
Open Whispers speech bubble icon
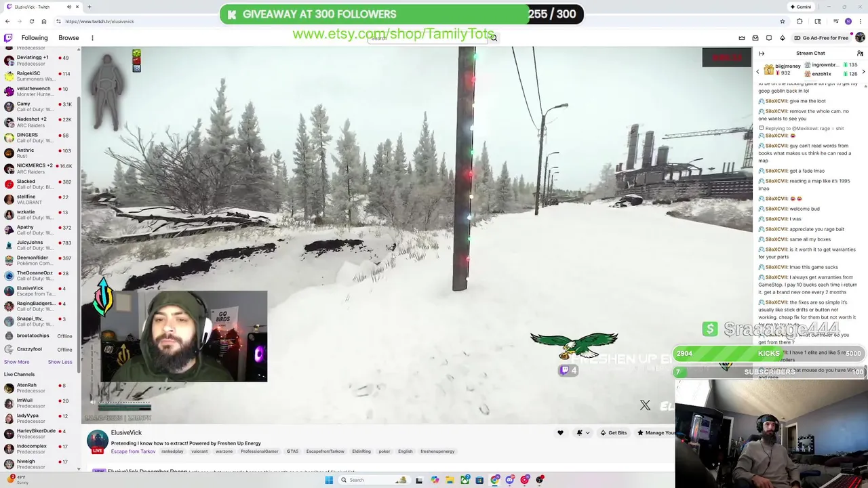tap(769, 38)
